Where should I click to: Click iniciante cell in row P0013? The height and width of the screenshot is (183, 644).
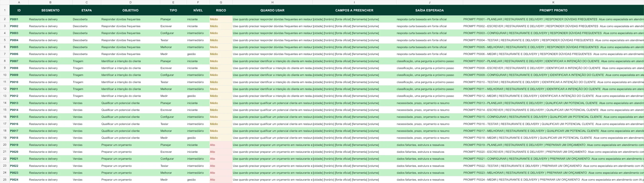(198, 103)
